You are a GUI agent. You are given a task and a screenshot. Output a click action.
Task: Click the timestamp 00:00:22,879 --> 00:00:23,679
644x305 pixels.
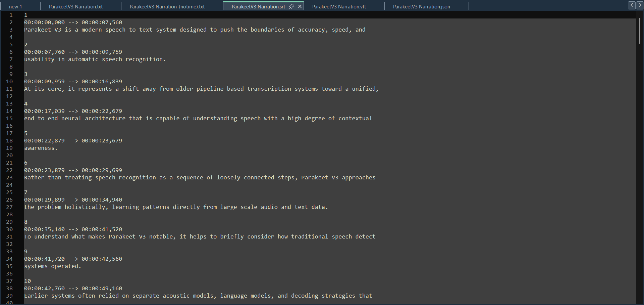[x=73, y=141]
